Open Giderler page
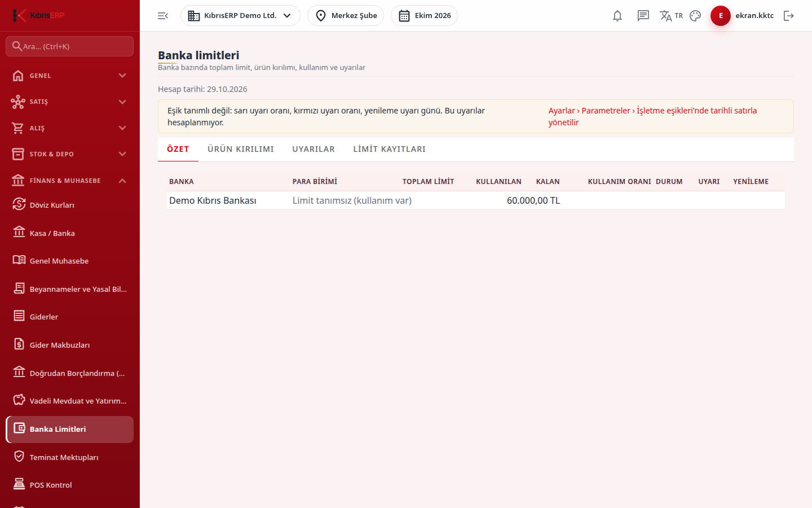 point(70,317)
